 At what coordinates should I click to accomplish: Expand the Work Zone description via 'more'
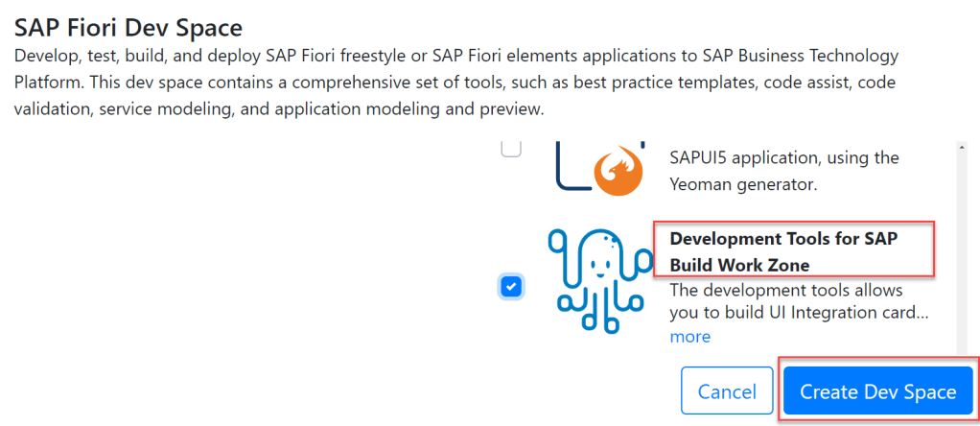point(689,337)
